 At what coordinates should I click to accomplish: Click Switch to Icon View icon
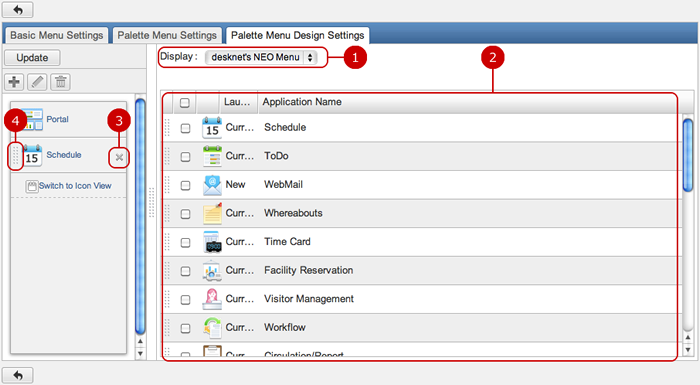click(32, 186)
